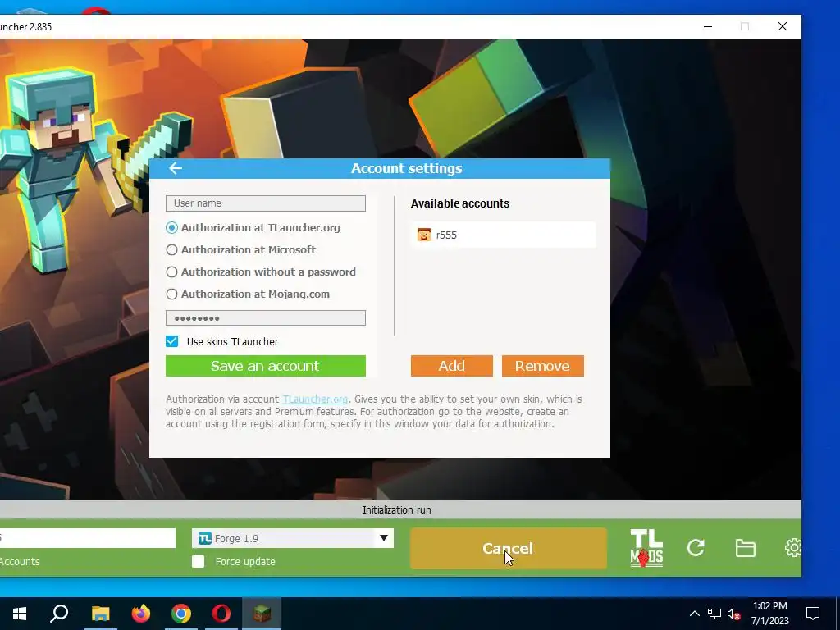Click the muted volume tray icon
This screenshot has height=630, width=840.
coord(733,614)
